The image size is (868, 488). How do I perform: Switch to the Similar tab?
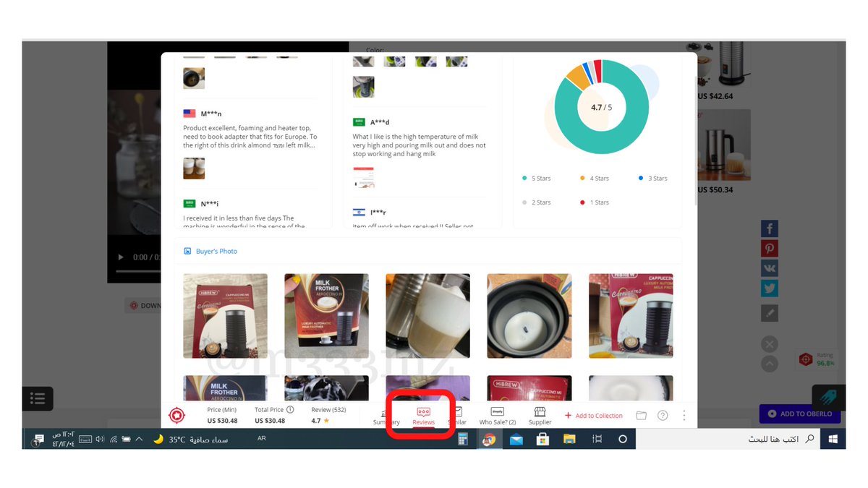(457, 415)
